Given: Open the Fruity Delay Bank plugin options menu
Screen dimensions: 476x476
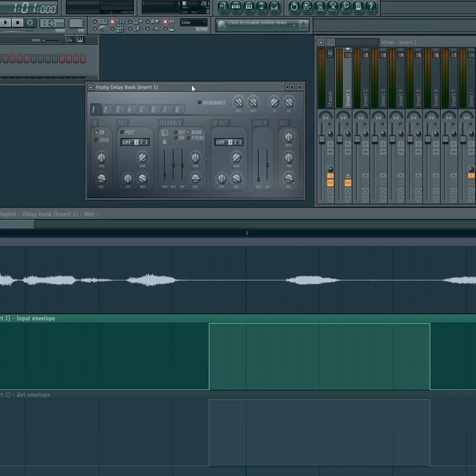Looking at the screenshot, I should (90, 87).
